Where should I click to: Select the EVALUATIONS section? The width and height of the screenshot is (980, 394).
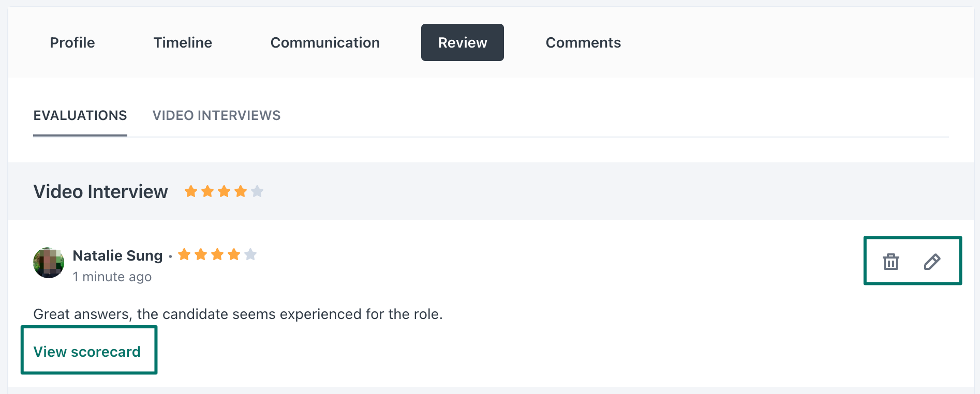(x=80, y=115)
